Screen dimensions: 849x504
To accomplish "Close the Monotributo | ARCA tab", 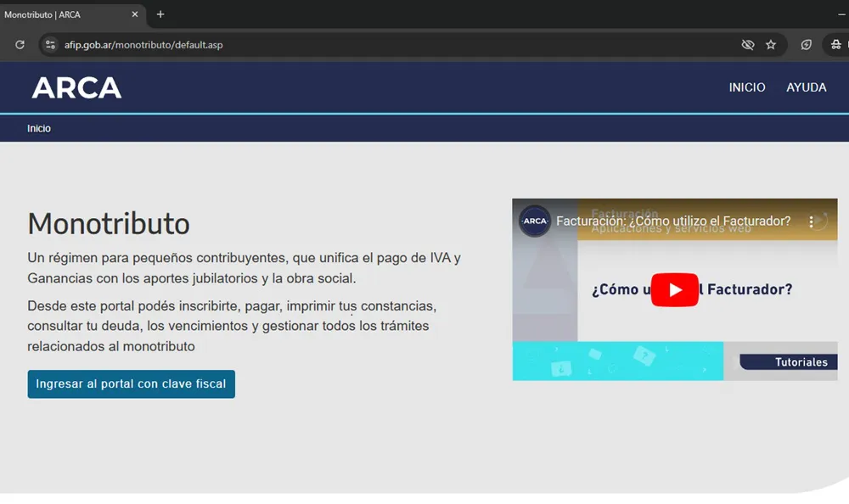I will click(x=135, y=14).
